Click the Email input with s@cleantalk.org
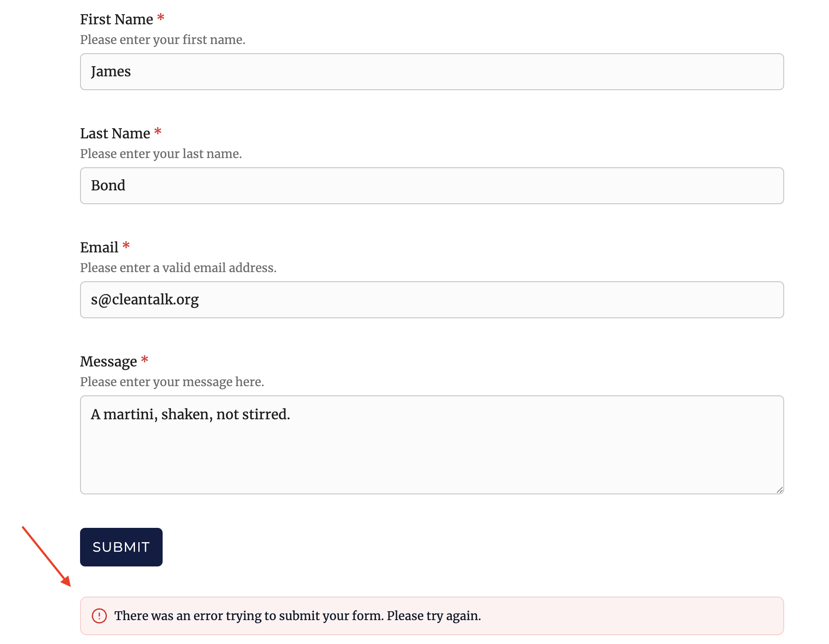This screenshot has height=644, width=829. point(432,300)
